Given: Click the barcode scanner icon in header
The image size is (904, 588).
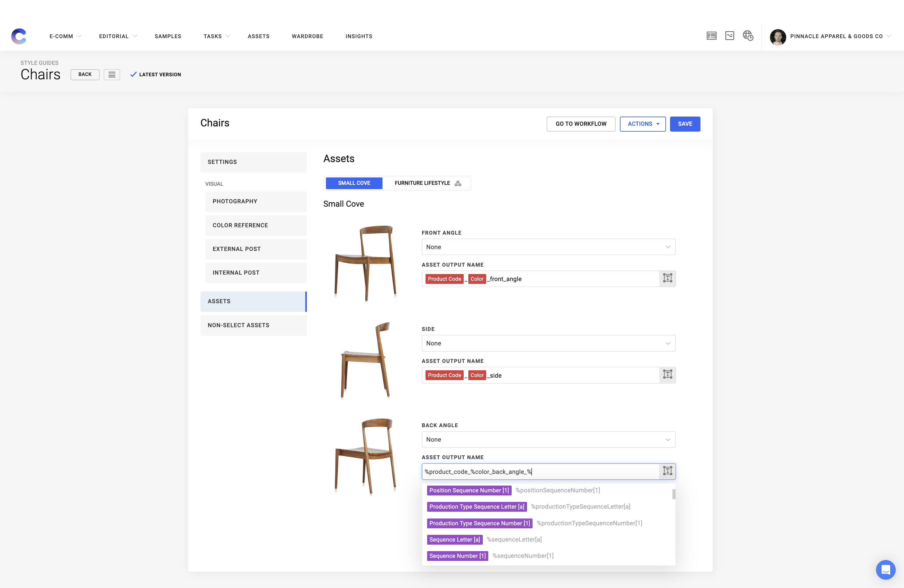Looking at the screenshot, I should pos(712,36).
